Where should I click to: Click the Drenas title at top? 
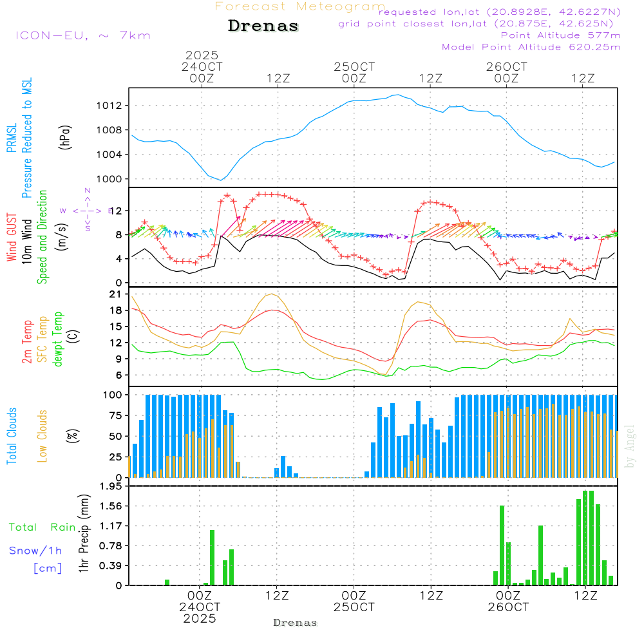pos(263,26)
